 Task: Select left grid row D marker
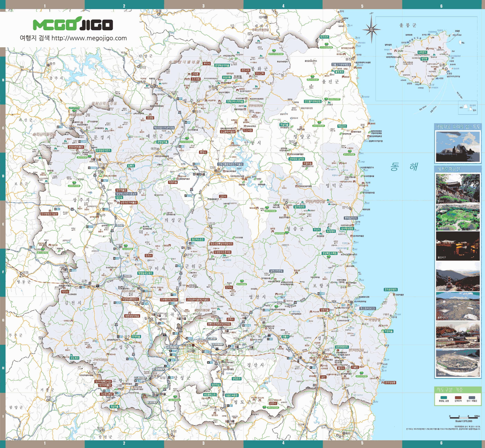click(x=3, y=176)
